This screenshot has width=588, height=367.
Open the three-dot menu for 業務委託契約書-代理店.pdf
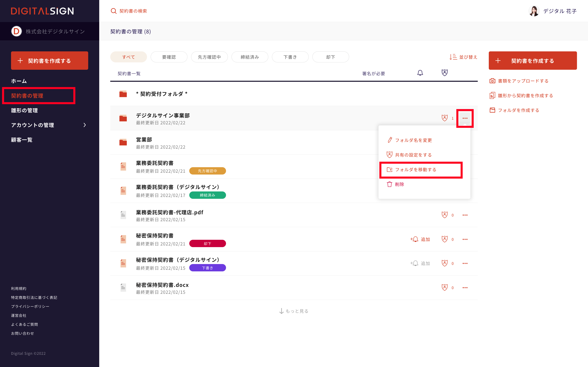point(465,215)
